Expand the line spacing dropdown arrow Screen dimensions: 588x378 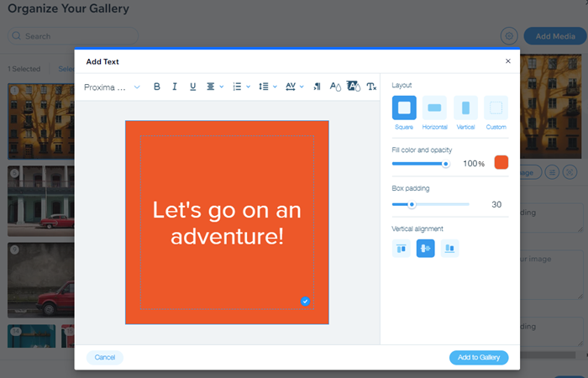(x=275, y=87)
